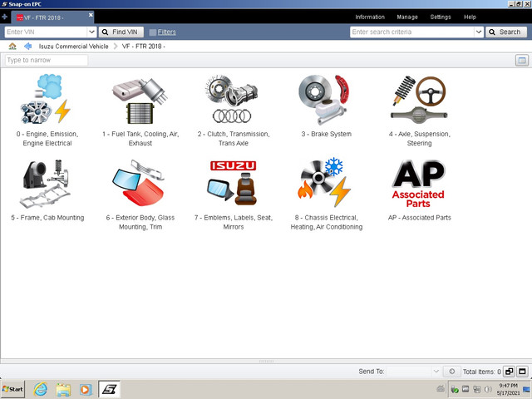532x399 pixels.
Task: Open Emblems, Labels, Seat, Mirrors icon
Action: (233, 183)
